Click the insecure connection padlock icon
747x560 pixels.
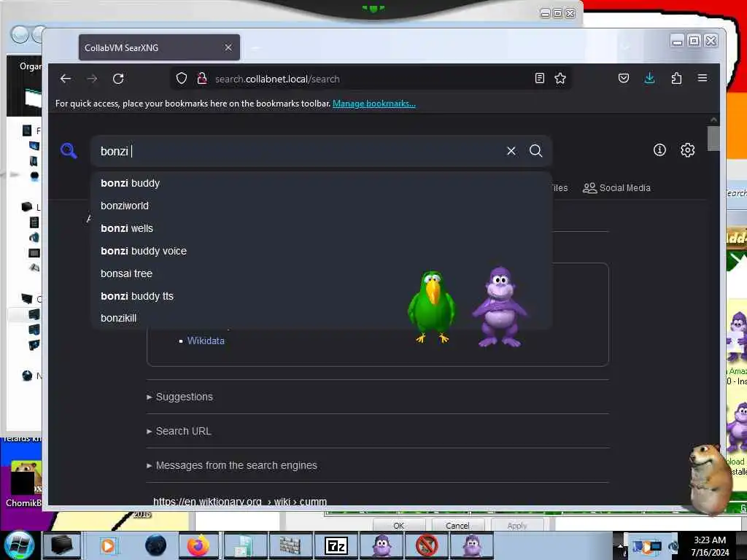pos(202,79)
